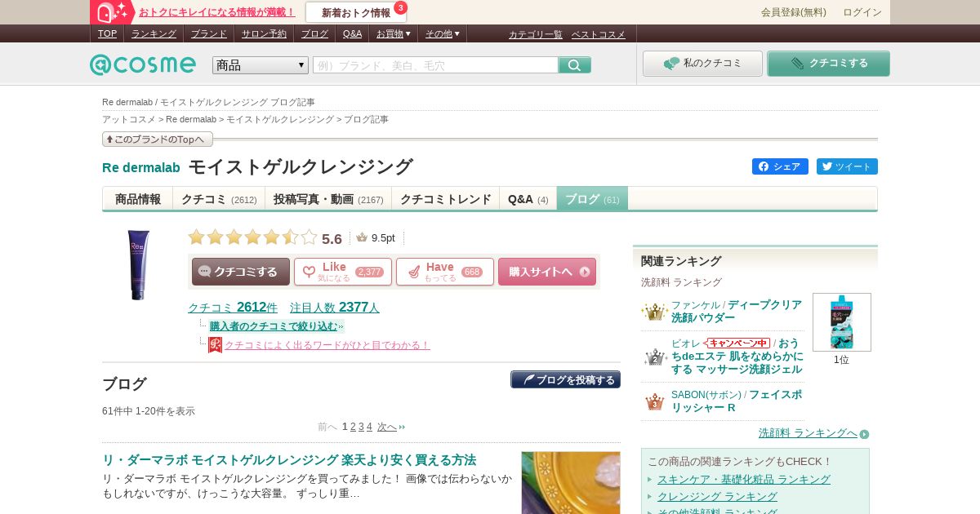The height and width of the screenshot is (514, 980).
Task: Click the red notification badge showing 3
Action: 400,7
